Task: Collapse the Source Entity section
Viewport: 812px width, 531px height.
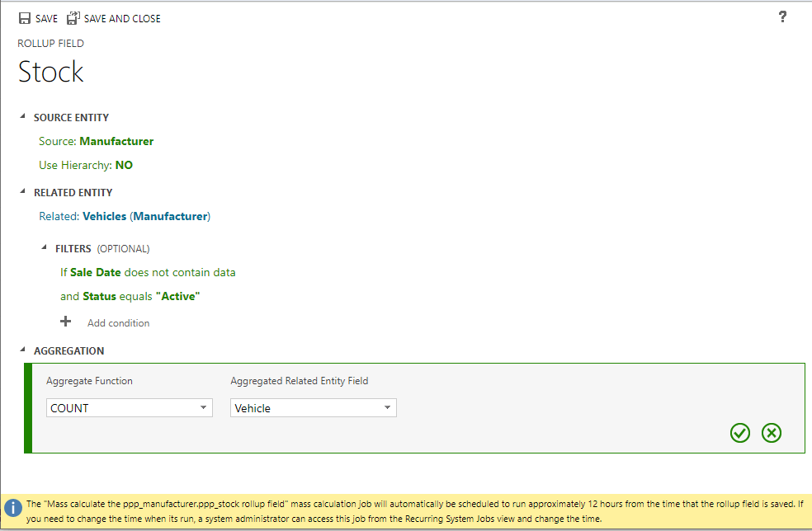Action: 23,117
